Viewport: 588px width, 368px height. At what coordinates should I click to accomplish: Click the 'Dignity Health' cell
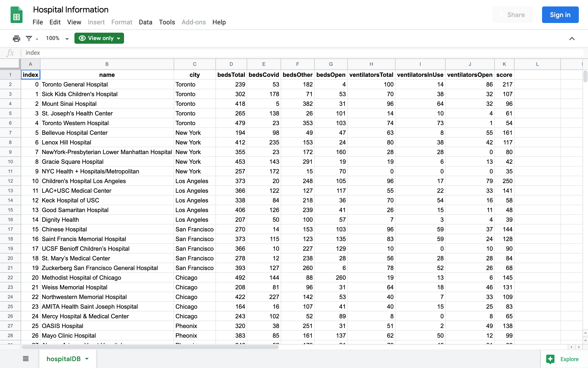click(107, 219)
